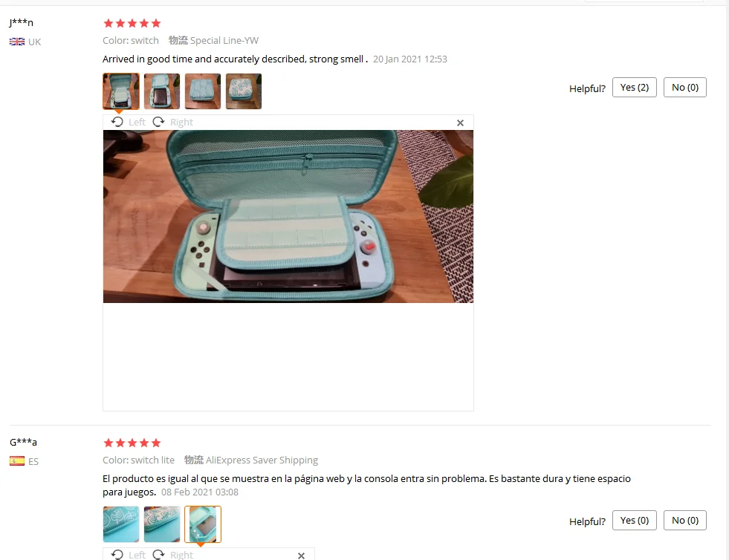
Task: Click the enlarged Switch case photo
Action: 288,217
